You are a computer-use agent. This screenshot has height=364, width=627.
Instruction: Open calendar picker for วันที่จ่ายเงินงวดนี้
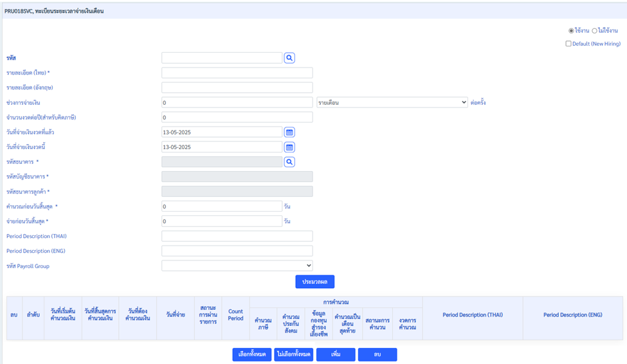[x=289, y=147]
